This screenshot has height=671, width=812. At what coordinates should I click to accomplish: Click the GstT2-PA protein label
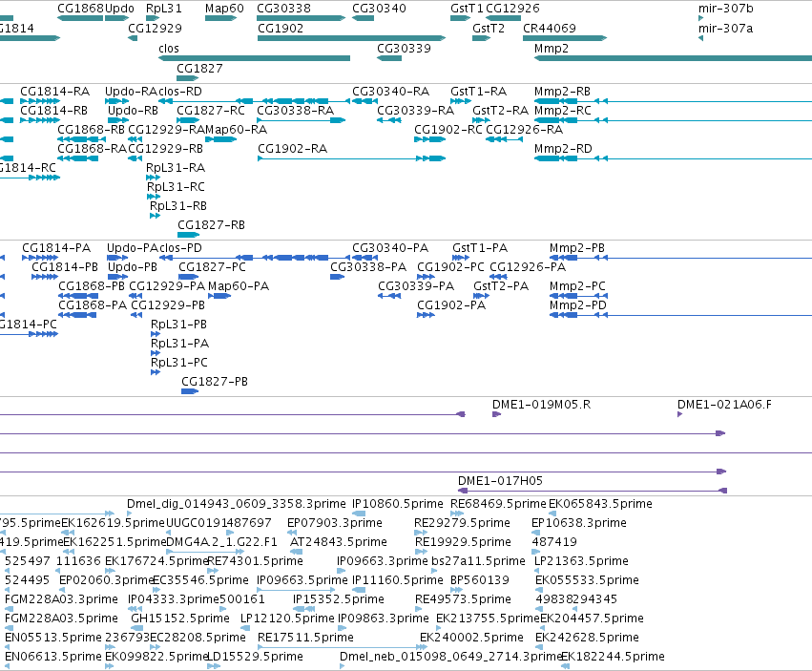pyautogui.click(x=501, y=286)
